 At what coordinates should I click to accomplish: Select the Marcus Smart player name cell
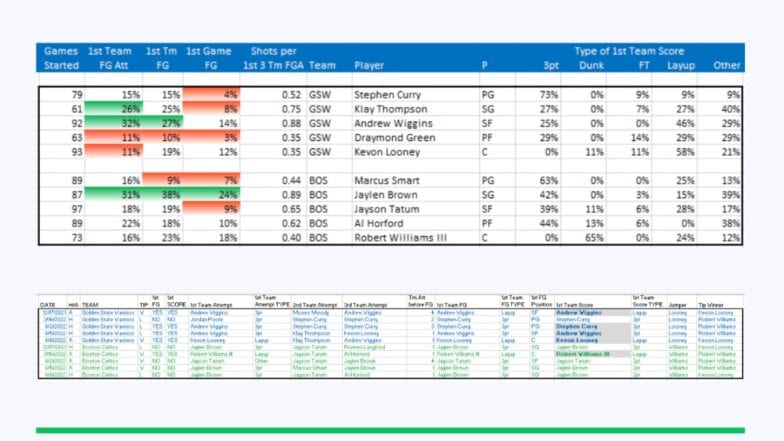pos(386,180)
